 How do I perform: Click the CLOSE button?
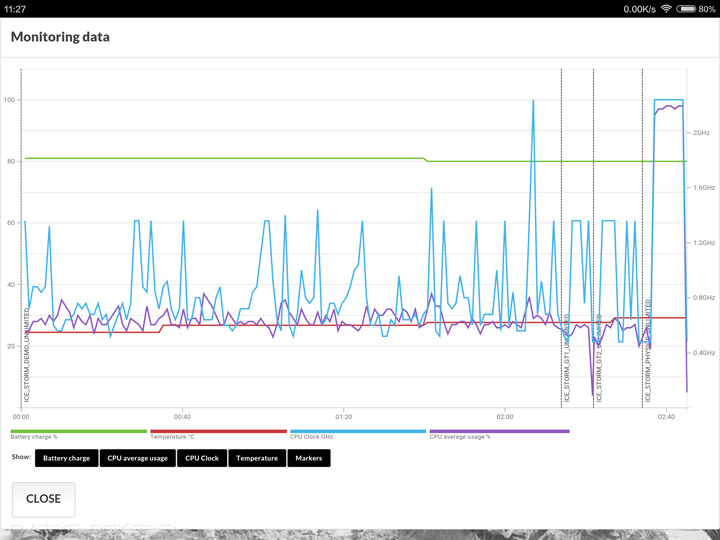tap(44, 499)
